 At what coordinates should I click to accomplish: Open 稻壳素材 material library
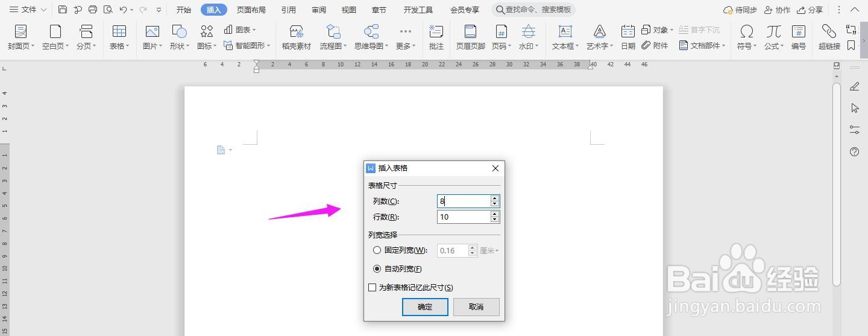[x=297, y=37]
